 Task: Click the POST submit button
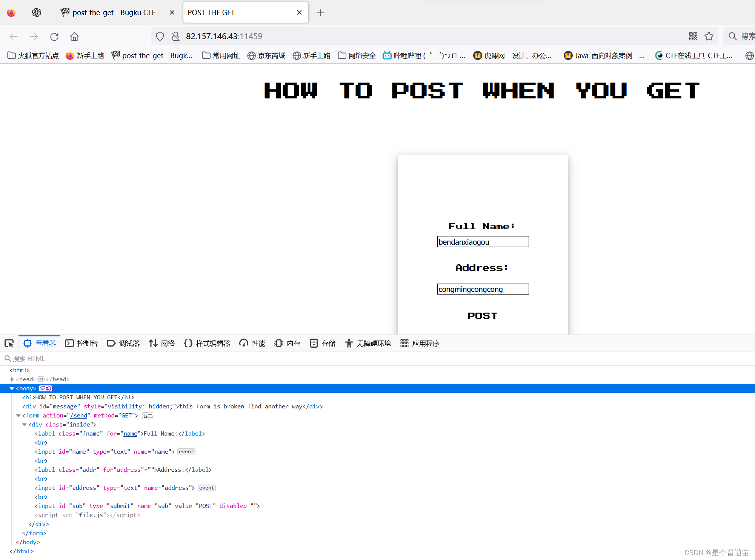482,316
